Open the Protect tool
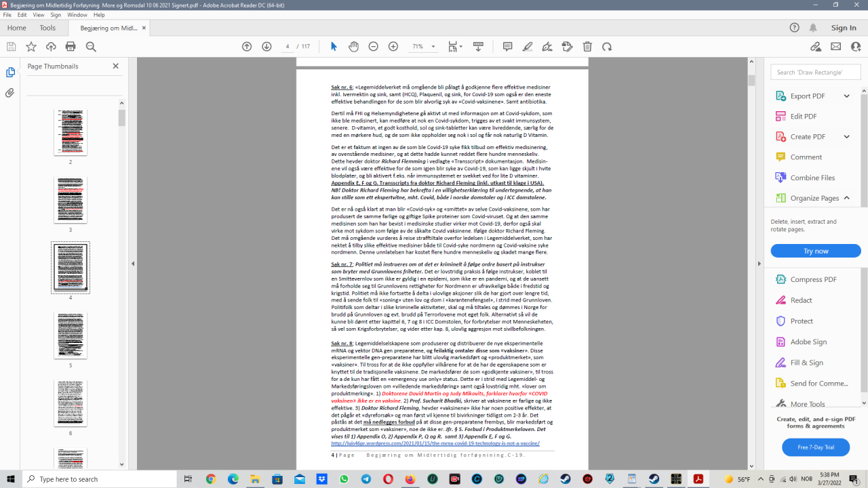Screen dimensions: 868x488 point(793,321)
